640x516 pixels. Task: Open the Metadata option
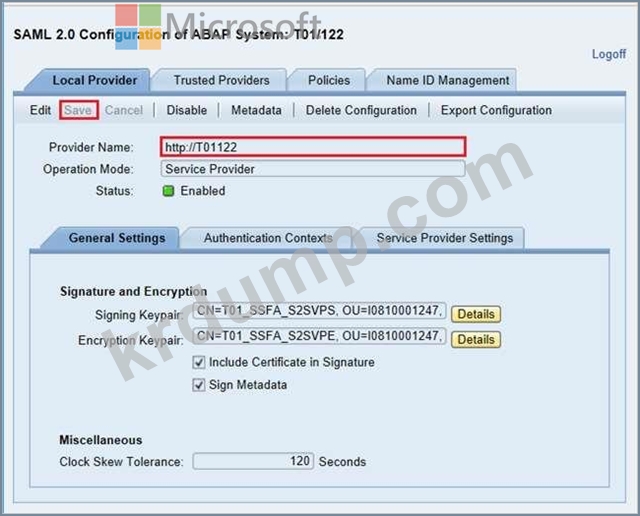pos(256,110)
